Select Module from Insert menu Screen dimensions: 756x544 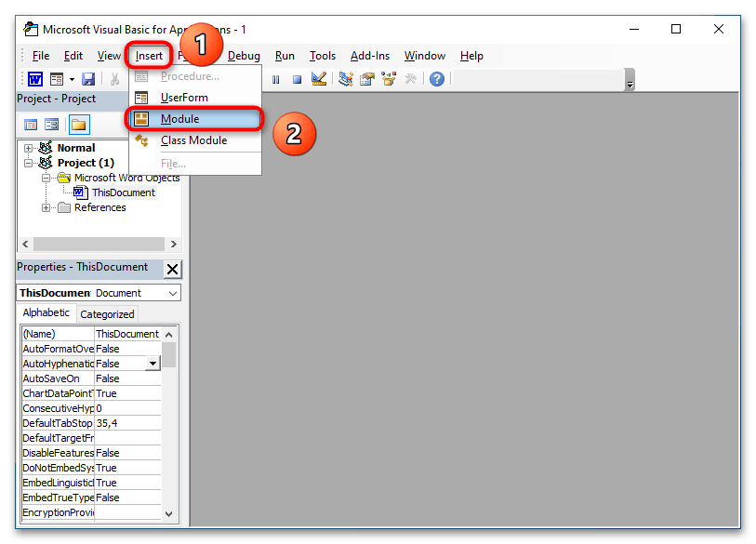[179, 119]
